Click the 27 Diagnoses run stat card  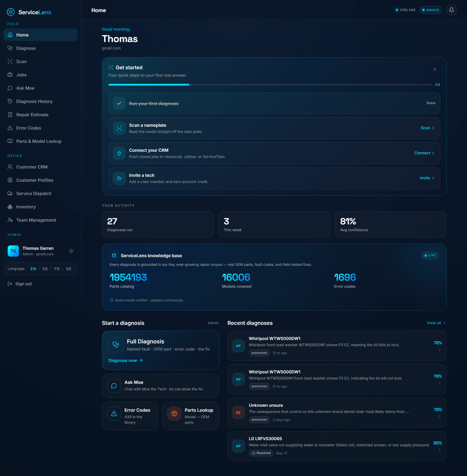(x=158, y=224)
